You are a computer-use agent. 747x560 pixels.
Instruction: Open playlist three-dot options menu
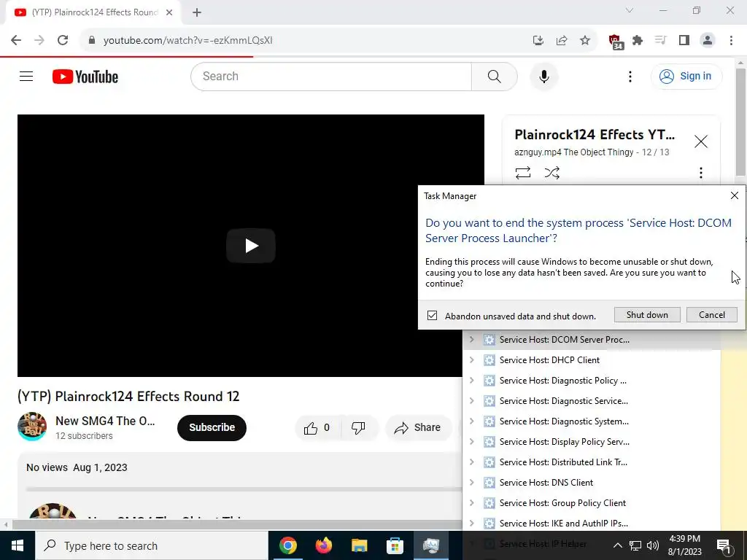pyautogui.click(x=701, y=172)
